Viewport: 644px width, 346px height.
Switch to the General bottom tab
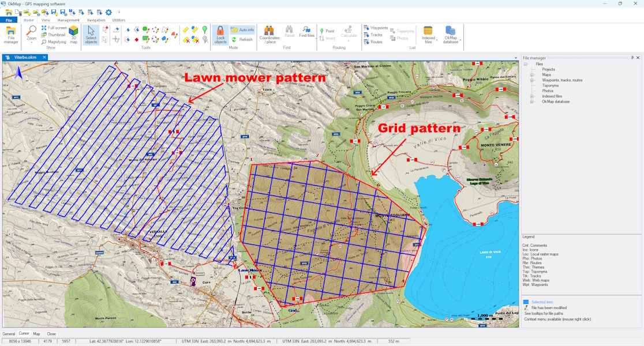(x=9, y=334)
